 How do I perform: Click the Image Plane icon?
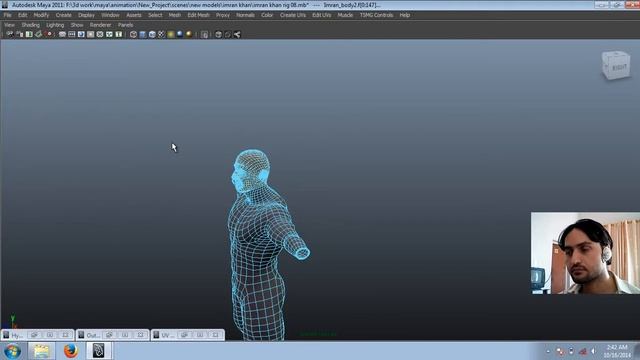point(38,34)
